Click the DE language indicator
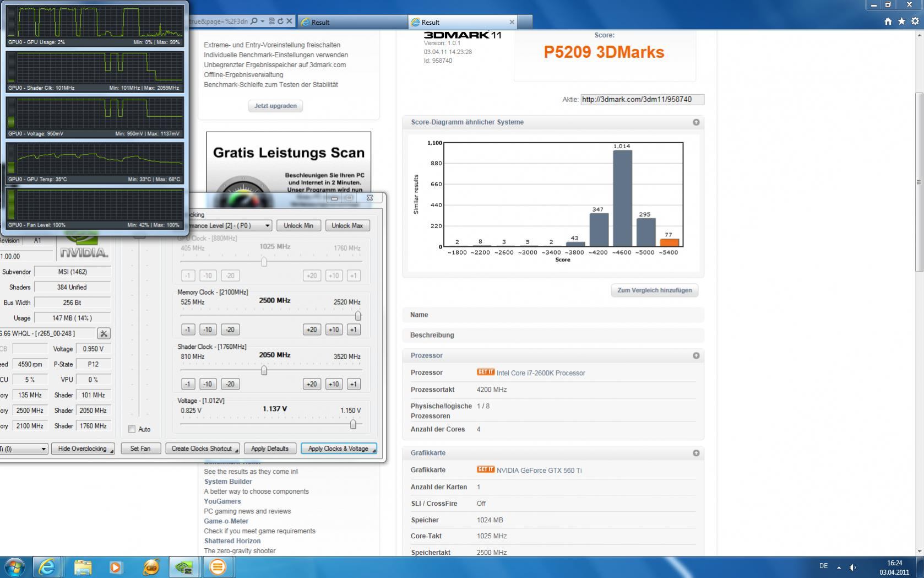The image size is (924, 578). (x=823, y=566)
